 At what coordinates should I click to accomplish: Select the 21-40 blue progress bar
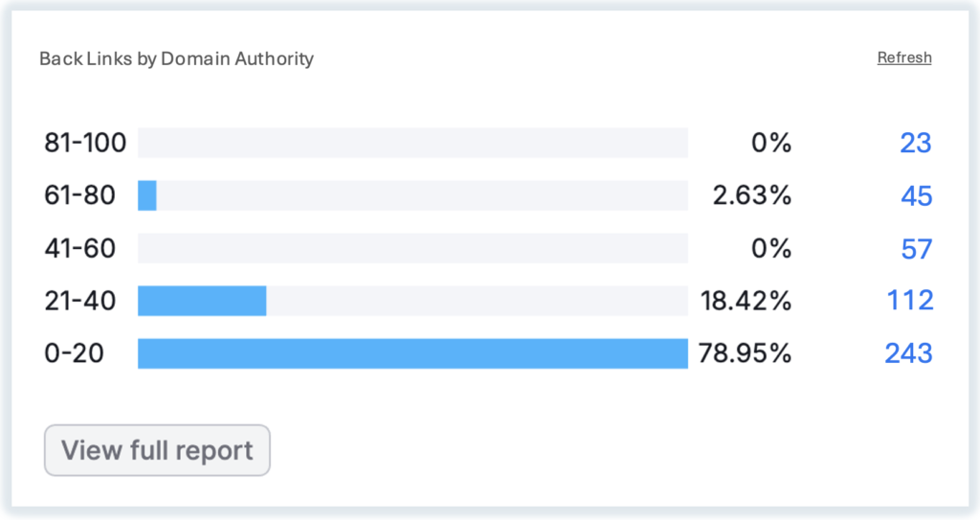point(202,301)
